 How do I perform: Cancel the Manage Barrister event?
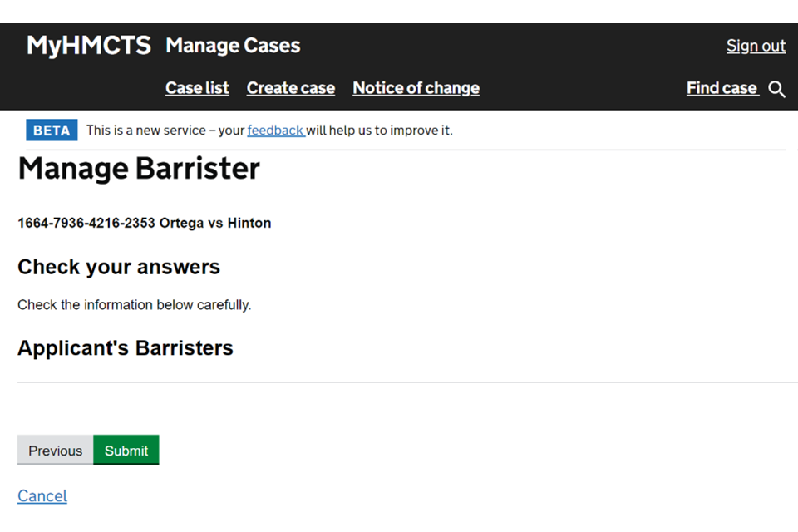pos(42,496)
